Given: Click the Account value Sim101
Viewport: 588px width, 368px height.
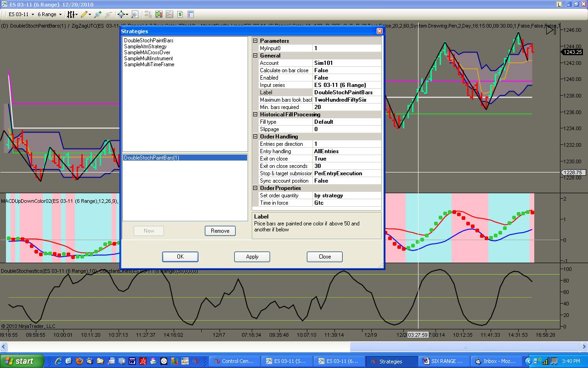Looking at the screenshot, I should point(347,63).
